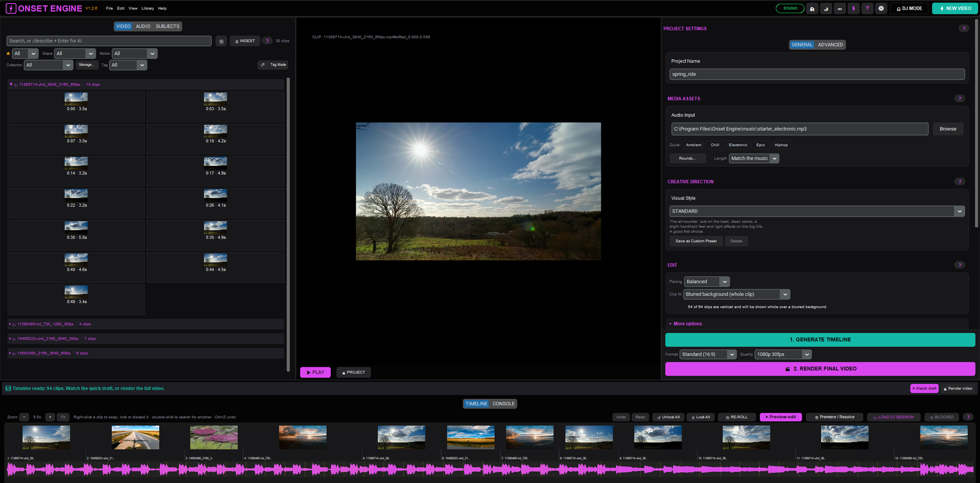Switch to the Console tab
The width and height of the screenshot is (980, 483).
[503, 404]
